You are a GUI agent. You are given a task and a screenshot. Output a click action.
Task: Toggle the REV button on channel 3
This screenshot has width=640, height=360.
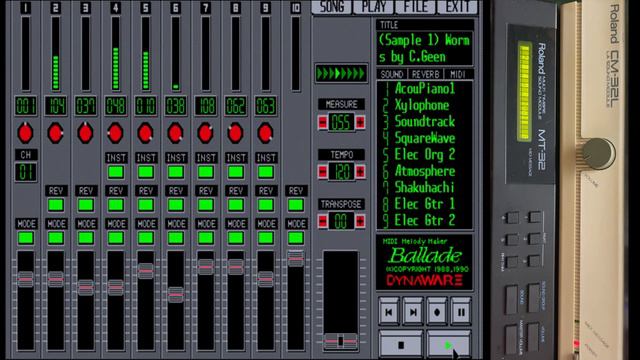tap(86, 204)
